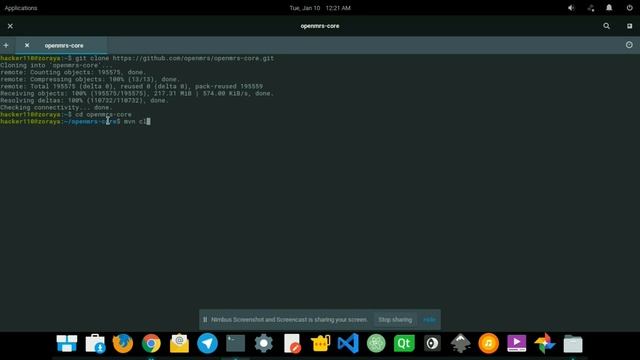Launch the green Atom icon in dock
This screenshot has width=640, height=360.
tap(376, 343)
